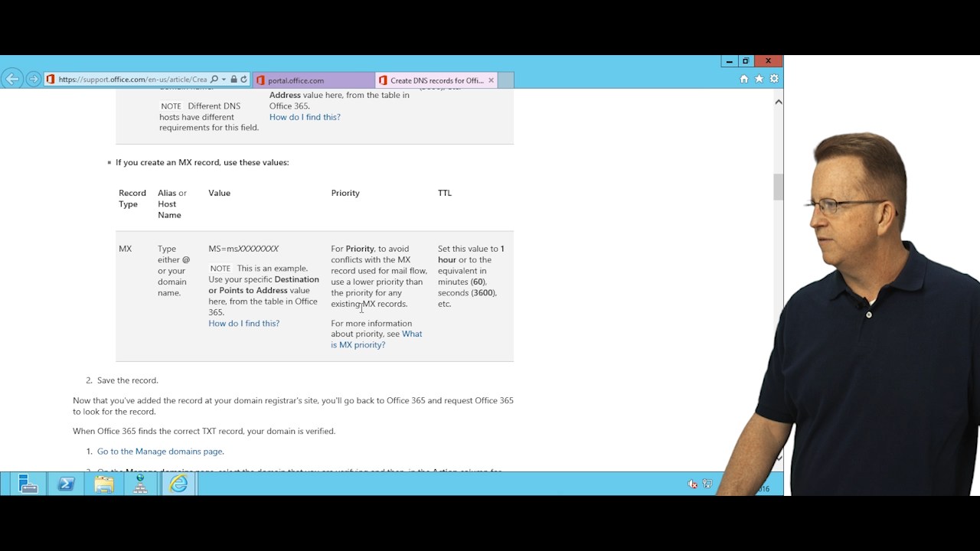Open the address bar autocomplete dropdown arrow
The image size is (980, 551).
pos(224,80)
